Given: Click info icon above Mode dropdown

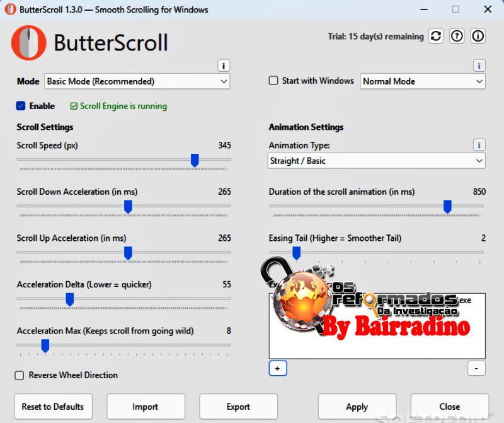Looking at the screenshot, I should tap(224, 66).
